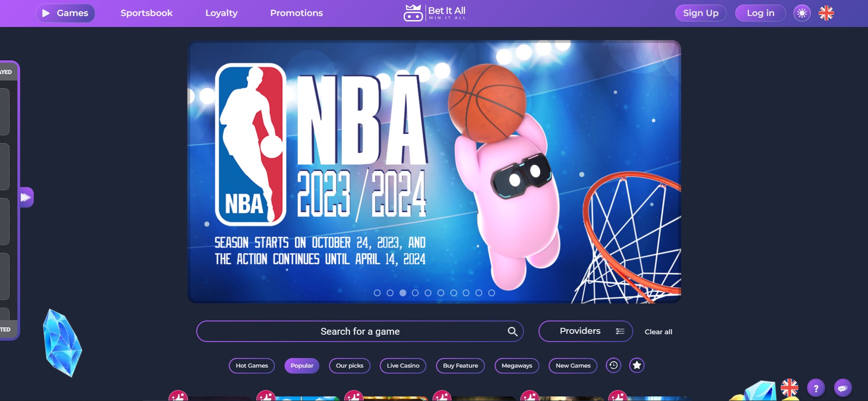This screenshot has height=401, width=868.
Task: Select the Our picks filter
Action: click(350, 365)
